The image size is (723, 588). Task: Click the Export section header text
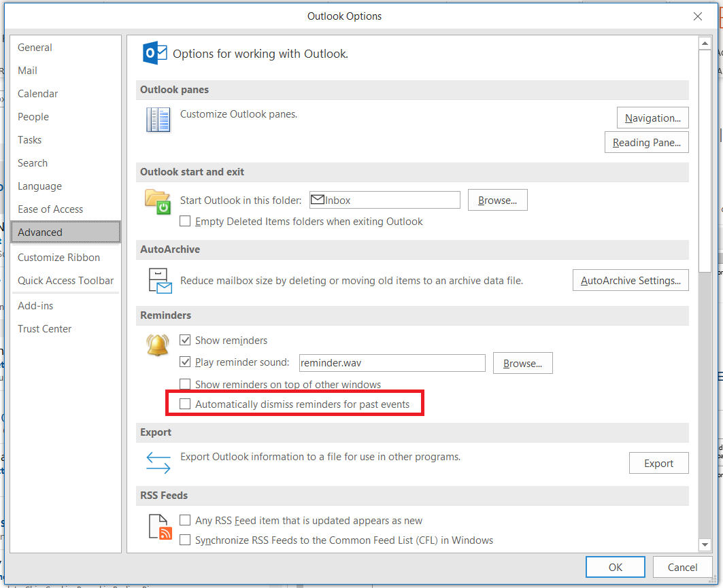tap(155, 432)
